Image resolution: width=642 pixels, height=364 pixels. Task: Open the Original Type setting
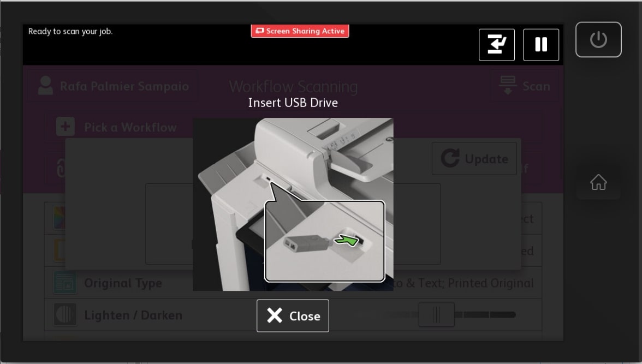[293, 283]
